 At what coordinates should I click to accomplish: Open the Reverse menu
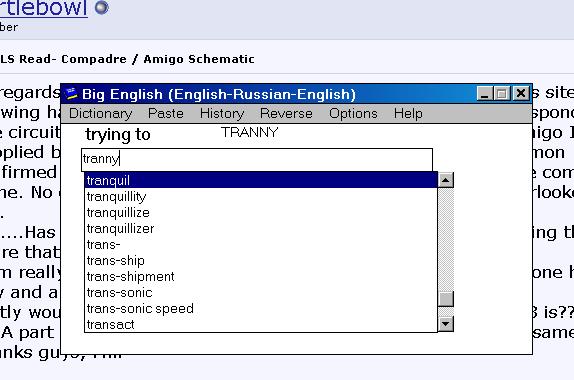pyautogui.click(x=286, y=113)
